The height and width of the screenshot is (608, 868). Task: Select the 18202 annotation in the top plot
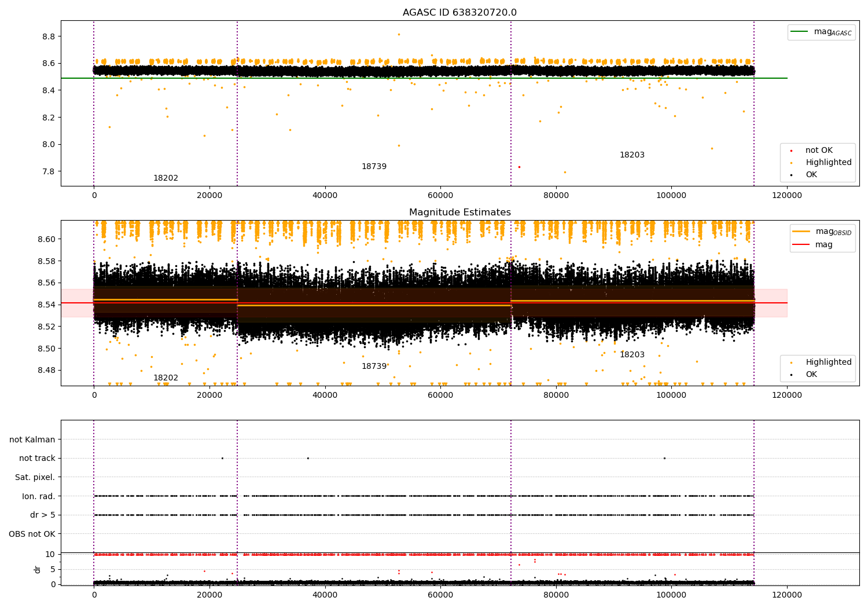click(x=165, y=178)
